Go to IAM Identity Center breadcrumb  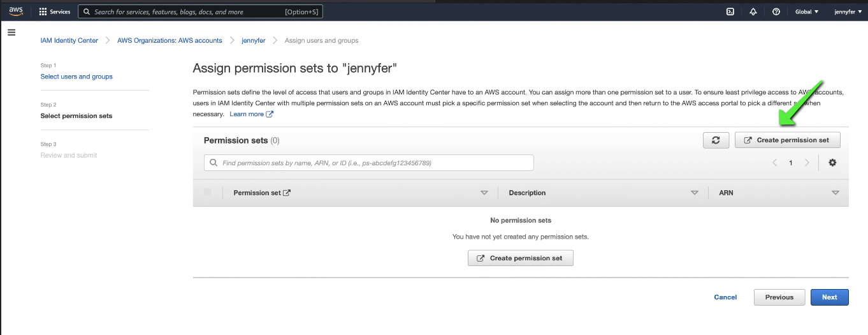[x=69, y=40]
